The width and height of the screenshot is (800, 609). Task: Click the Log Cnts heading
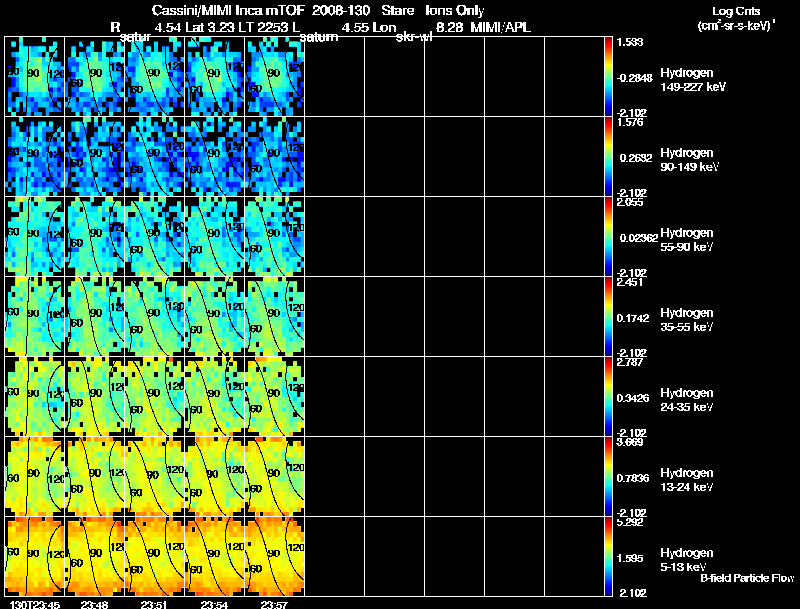(736, 11)
